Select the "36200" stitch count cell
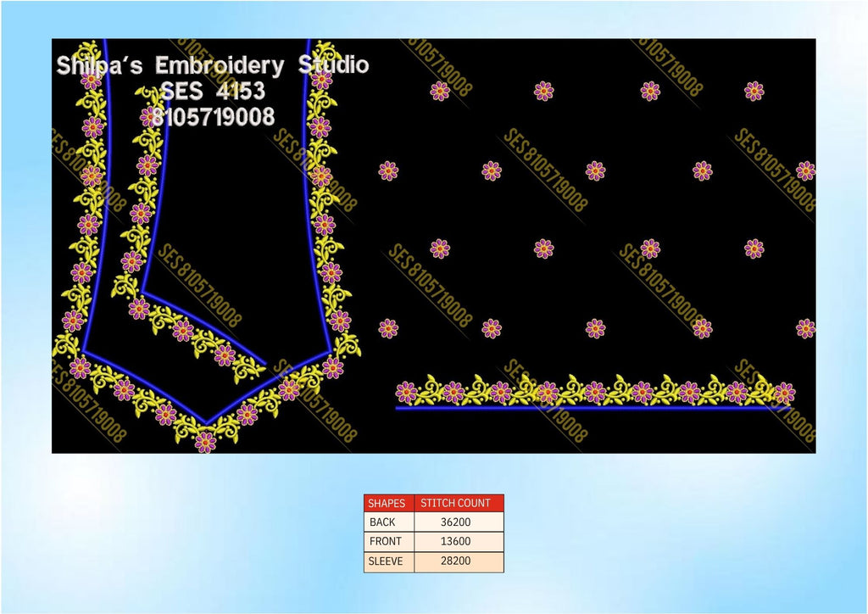868x614 pixels. tap(459, 522)
